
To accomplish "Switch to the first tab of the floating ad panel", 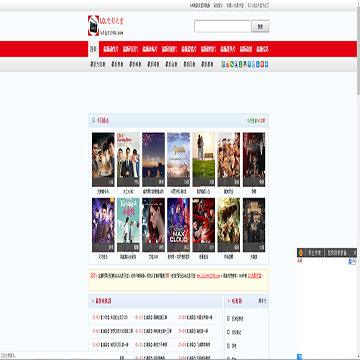I will [314, 252].
